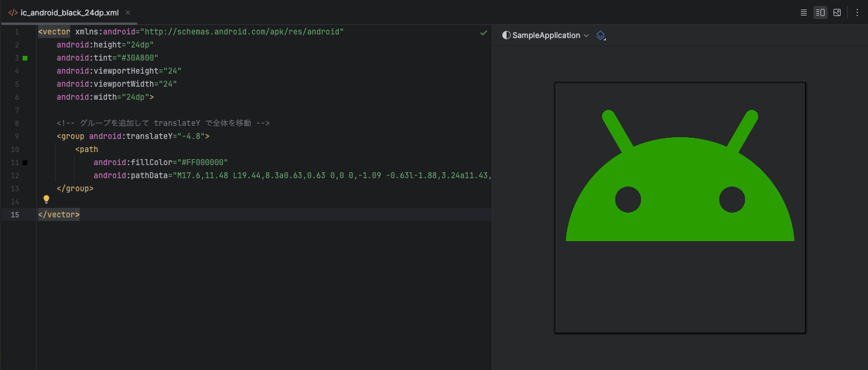Viewport: 868px width, 370px height.
Task: Click line number 1 in gutter
Action: [x=17, y=31]
